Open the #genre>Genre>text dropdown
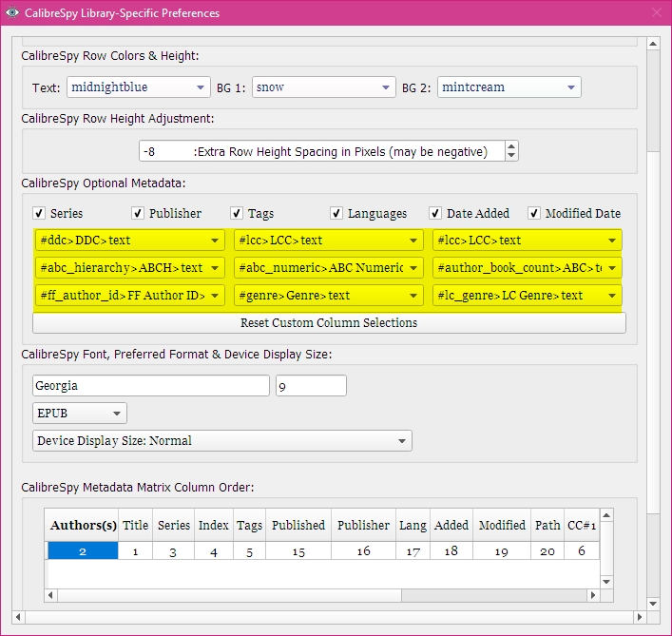Image resolution: width=672 pixels, height=636 pixels. (x=329, y=296)
